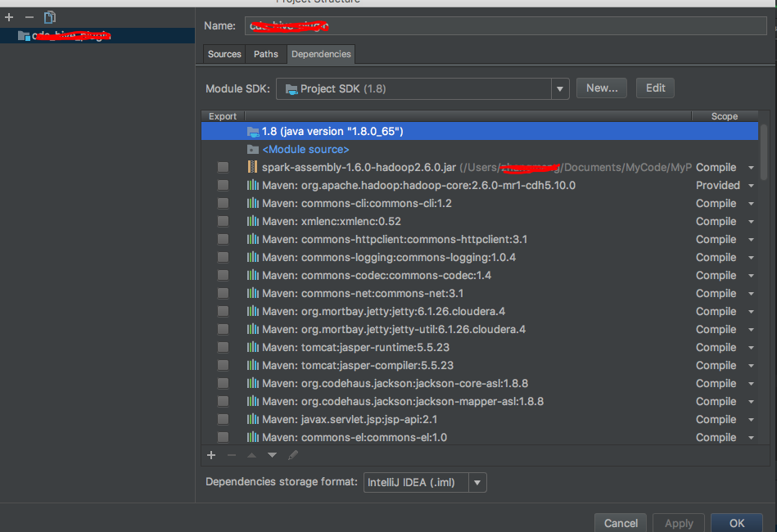
Task: Click the Apply button
Action: 679,523
